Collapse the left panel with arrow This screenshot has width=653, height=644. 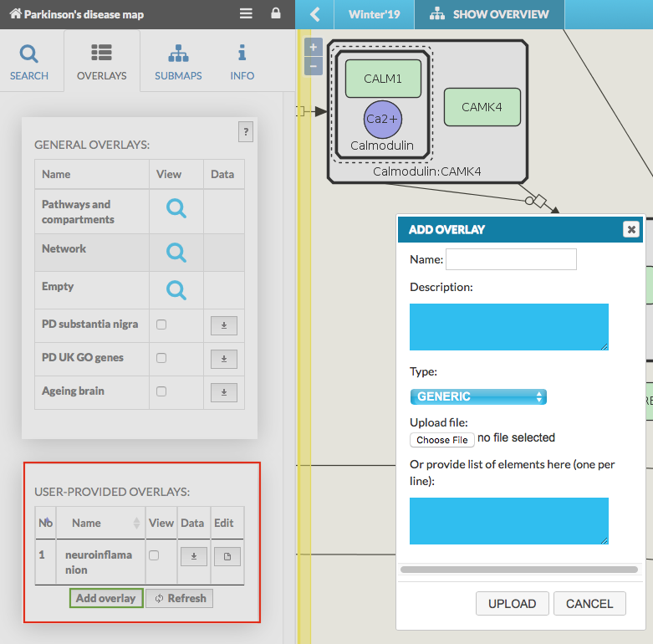coord(315,14)
